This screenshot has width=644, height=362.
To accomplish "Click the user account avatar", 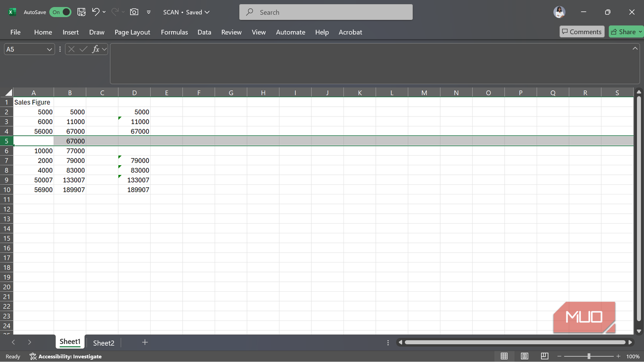I will (560, 12).
